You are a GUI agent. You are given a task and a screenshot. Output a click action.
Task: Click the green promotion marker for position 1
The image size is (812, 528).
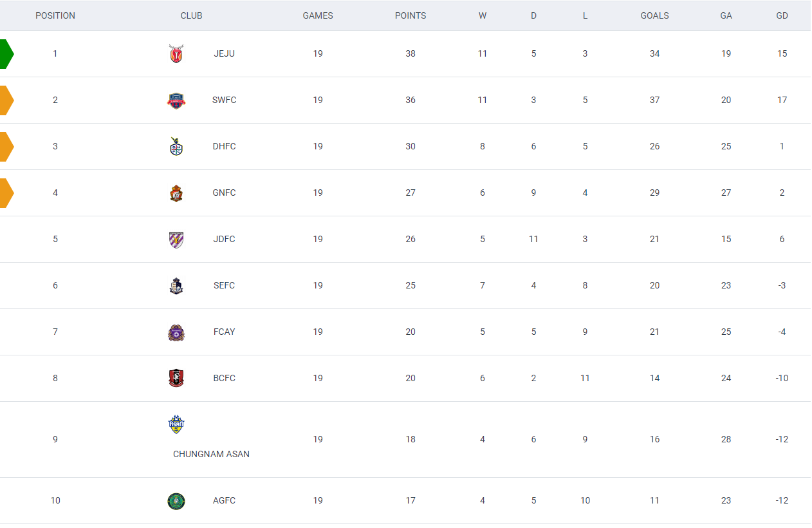coord(6,53)
